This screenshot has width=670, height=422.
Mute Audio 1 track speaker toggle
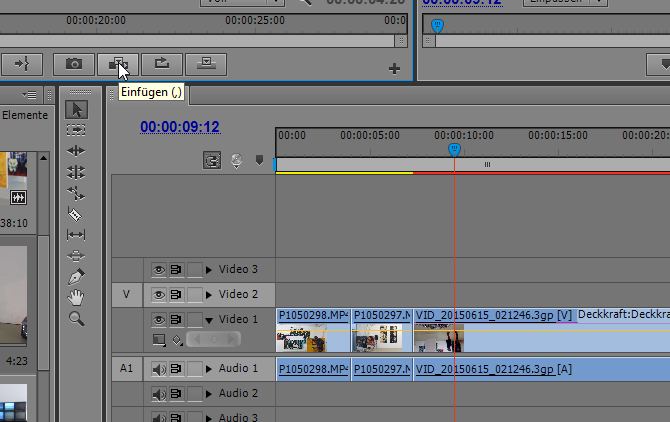159,369
